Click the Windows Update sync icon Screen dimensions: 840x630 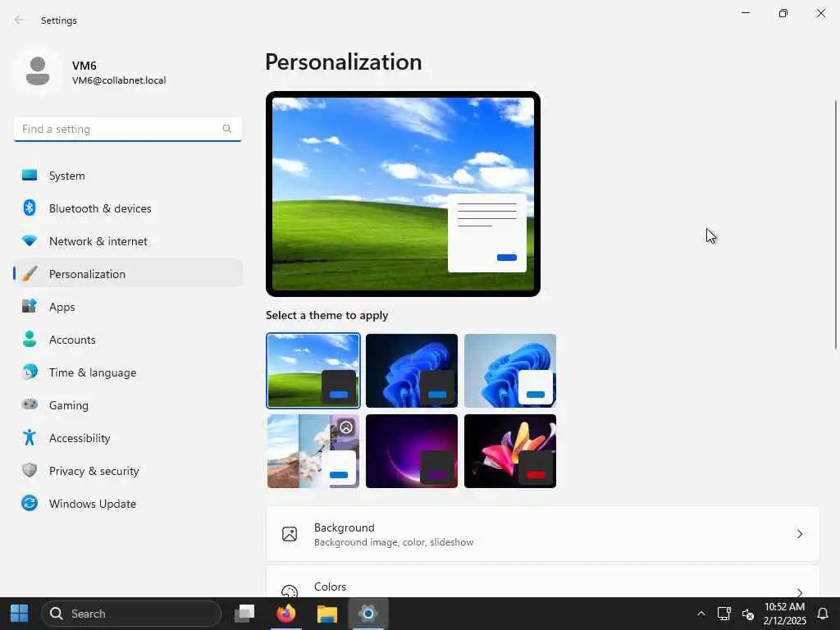30,503
